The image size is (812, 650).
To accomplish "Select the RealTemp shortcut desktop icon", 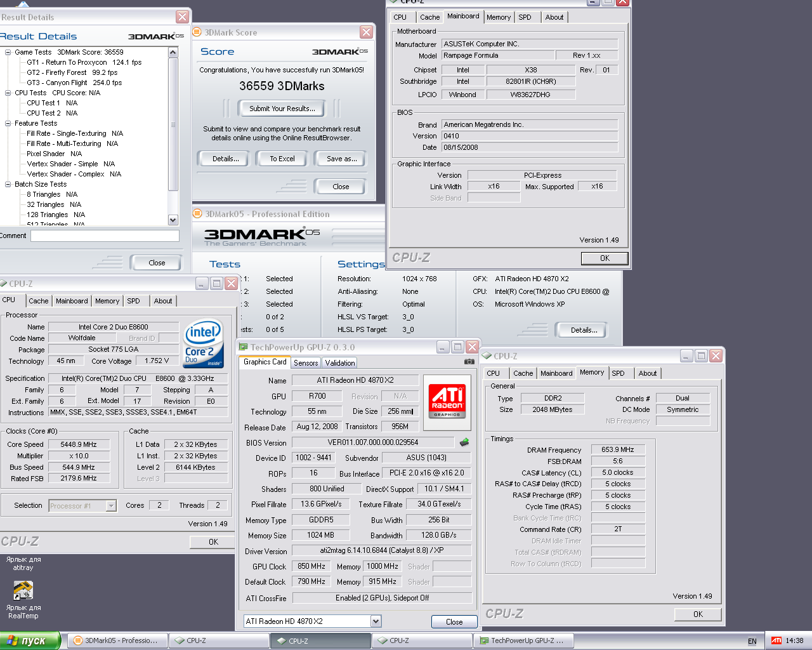I will 23,600.
